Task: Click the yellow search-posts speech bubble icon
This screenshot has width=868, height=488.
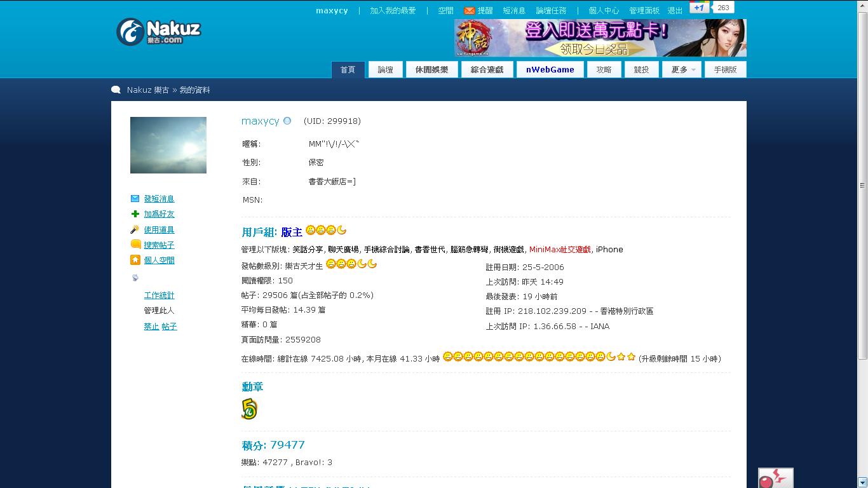Action: [135, 244]
